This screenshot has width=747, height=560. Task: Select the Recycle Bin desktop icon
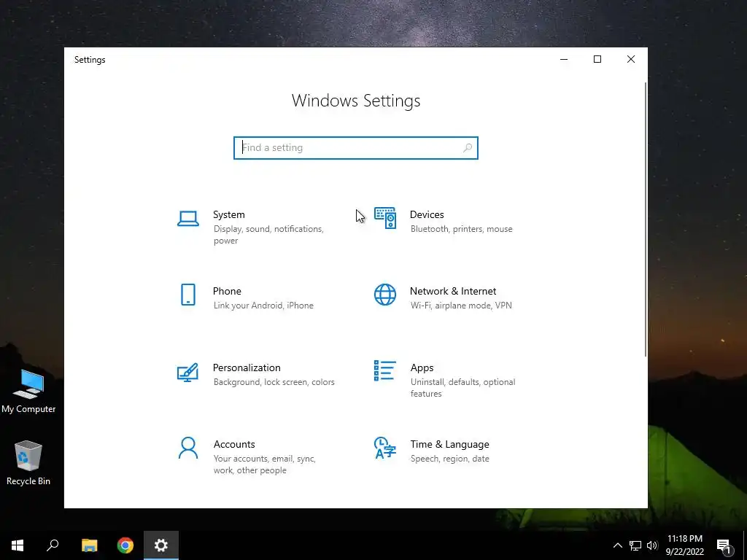click(28, 463)
